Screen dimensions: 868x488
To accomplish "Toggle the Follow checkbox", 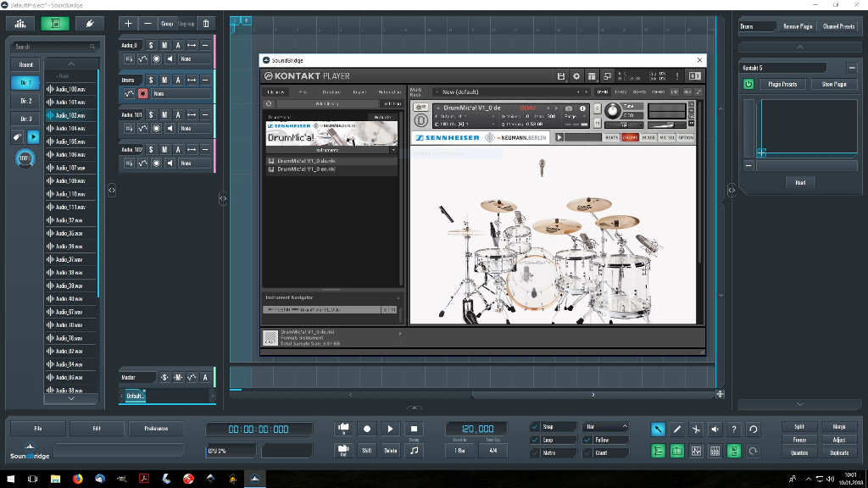I will click(587, 440).
